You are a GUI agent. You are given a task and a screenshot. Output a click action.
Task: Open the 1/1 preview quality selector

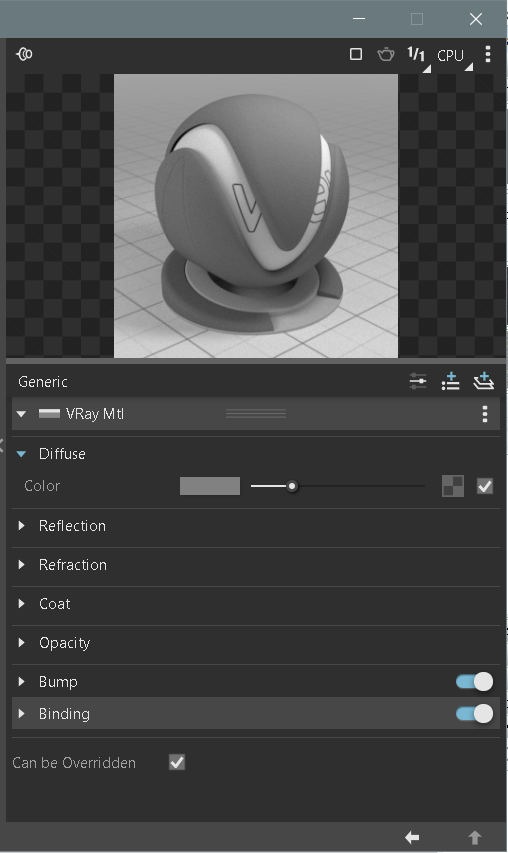417,55
